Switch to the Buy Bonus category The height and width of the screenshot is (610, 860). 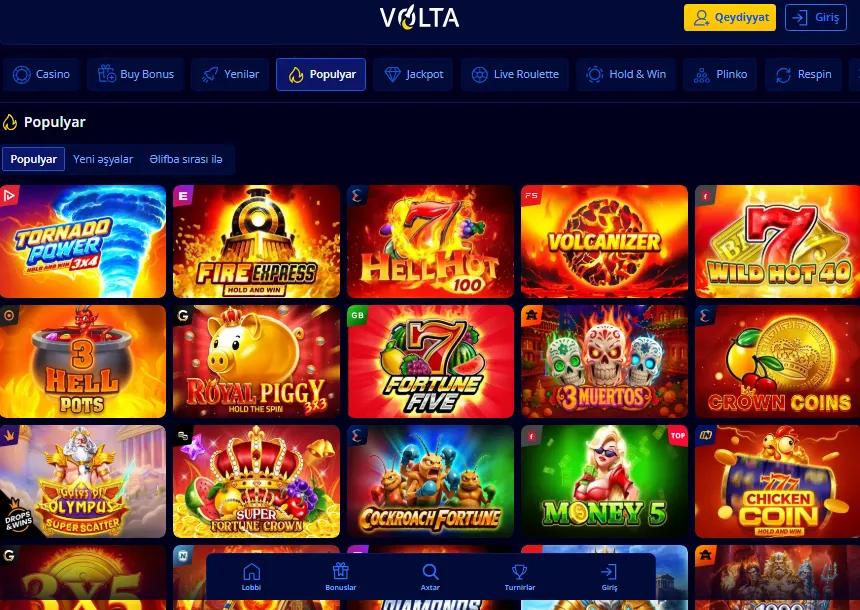tap(135, 74)
